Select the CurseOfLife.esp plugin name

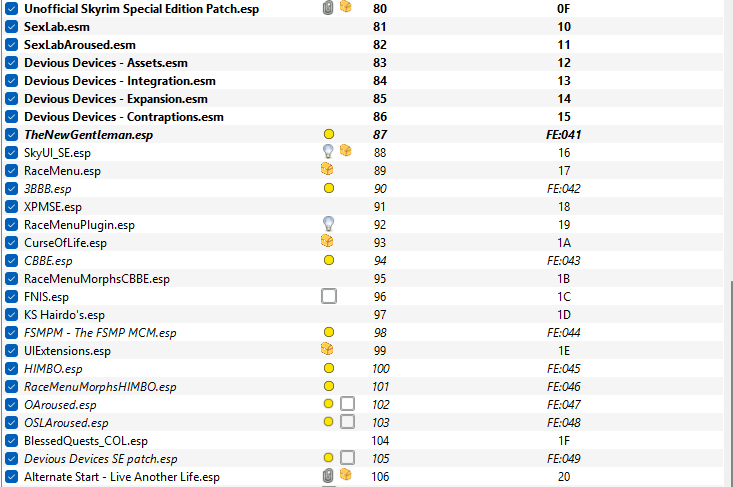click(x=65, y=243)
